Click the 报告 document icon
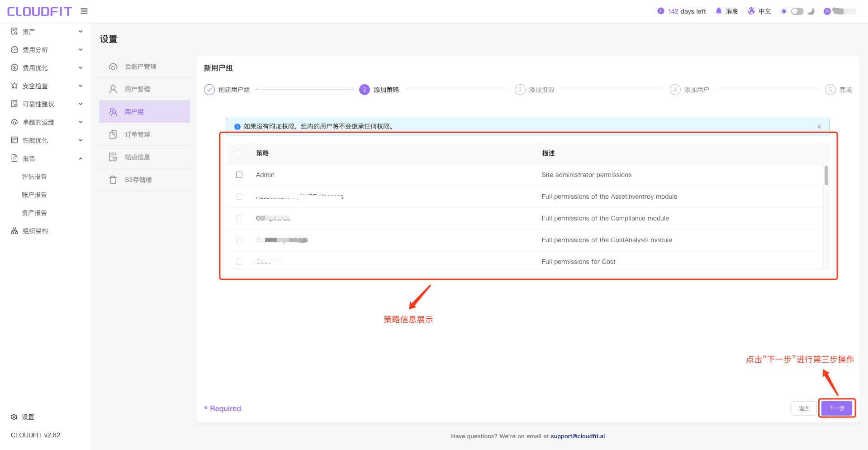The height and width of the screenshot is (450, 868). [14, 158]
